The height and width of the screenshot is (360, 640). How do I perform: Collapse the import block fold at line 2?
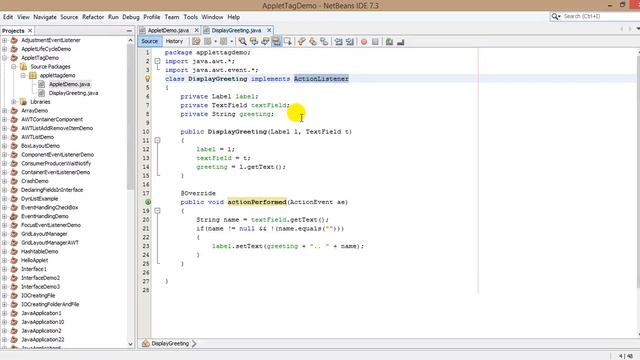pos(157,61)
